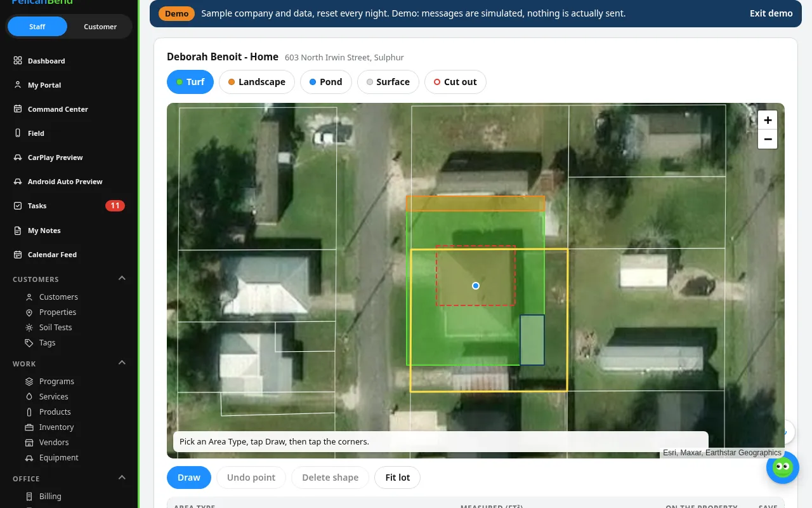The image size is (812, 508).
Task: Open Calendar Feed
Action: (69, 255)
